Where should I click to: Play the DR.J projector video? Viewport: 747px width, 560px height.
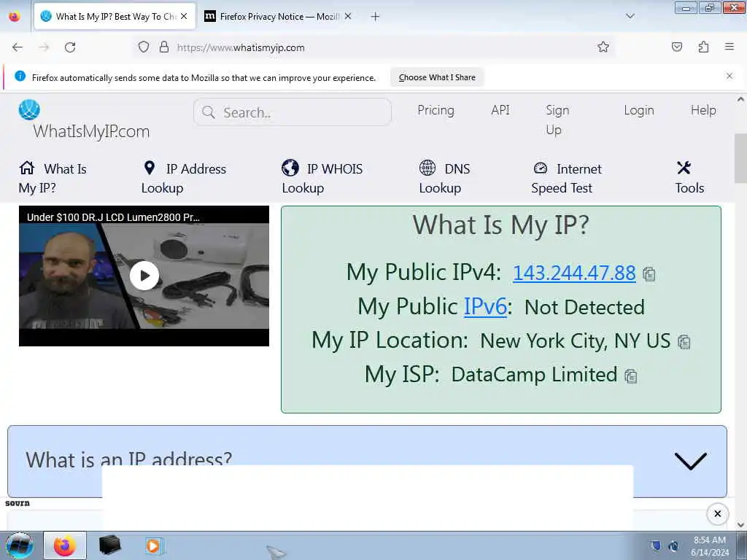144,275
